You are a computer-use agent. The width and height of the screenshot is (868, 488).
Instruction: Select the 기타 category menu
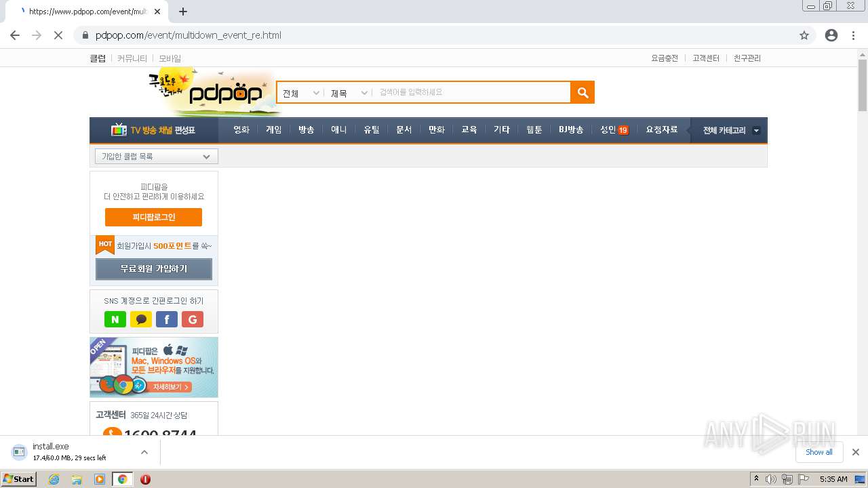point(502,129)
